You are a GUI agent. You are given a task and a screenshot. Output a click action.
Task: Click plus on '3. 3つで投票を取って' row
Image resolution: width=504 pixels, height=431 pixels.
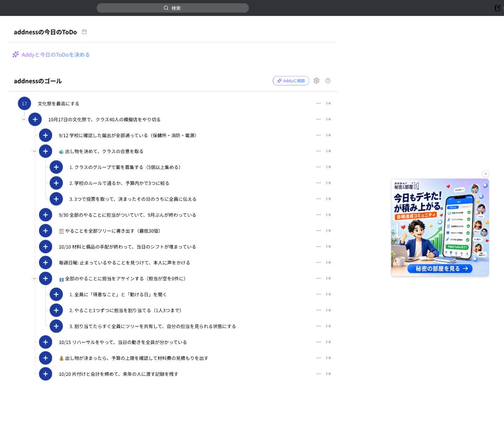pyautogui.click(x=56, y=199)
